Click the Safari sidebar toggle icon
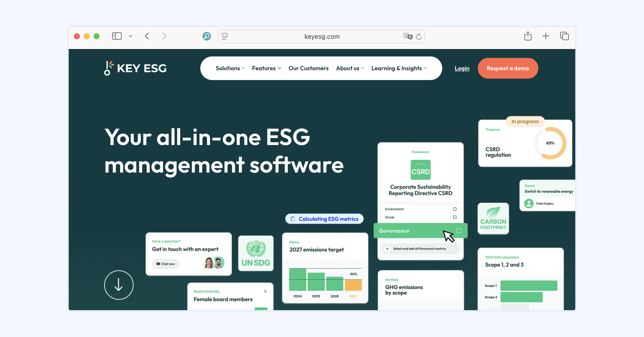The height and width of the screenshot is (337, 644). [x=117, y=36]
